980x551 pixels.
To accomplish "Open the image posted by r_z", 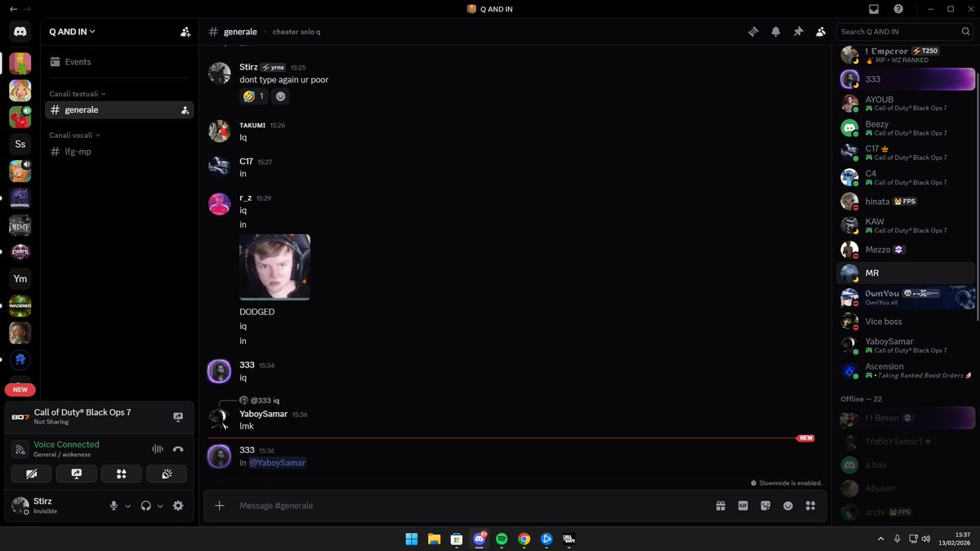I will click(x=274, y=267).
